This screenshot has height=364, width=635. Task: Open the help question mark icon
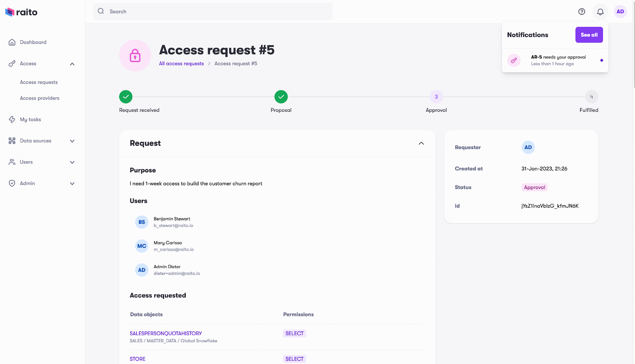coord(581,12)
